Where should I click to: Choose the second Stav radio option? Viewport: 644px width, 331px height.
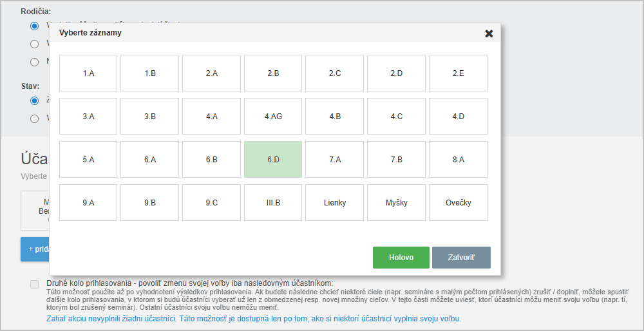[x=35, y=118]
